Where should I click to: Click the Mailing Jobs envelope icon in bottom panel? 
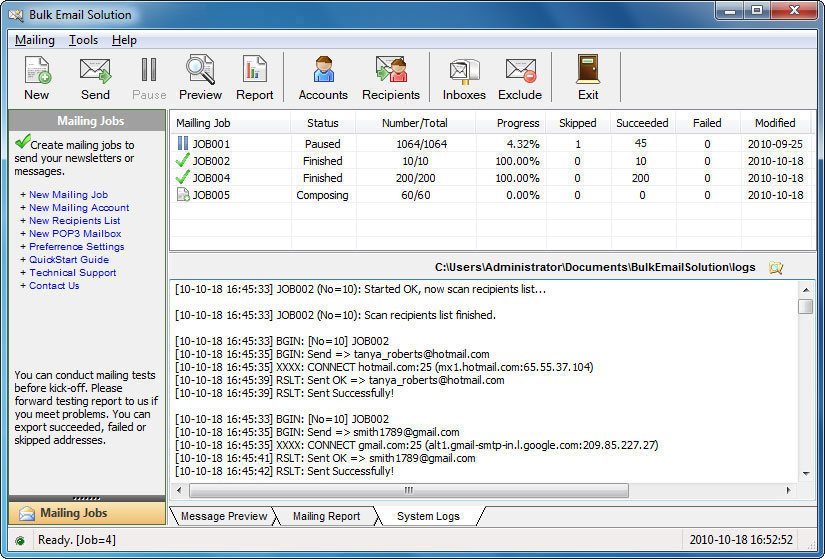pos(27,513)
